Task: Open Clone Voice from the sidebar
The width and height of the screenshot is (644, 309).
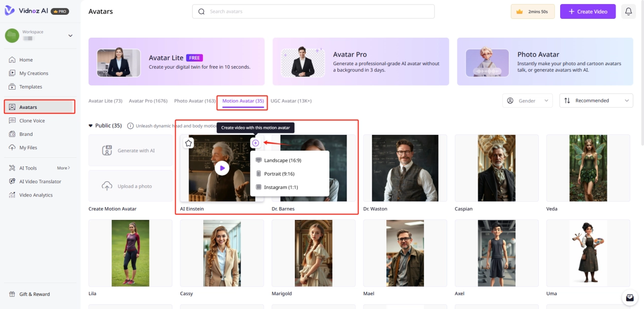Action: [x=32, y=121]
